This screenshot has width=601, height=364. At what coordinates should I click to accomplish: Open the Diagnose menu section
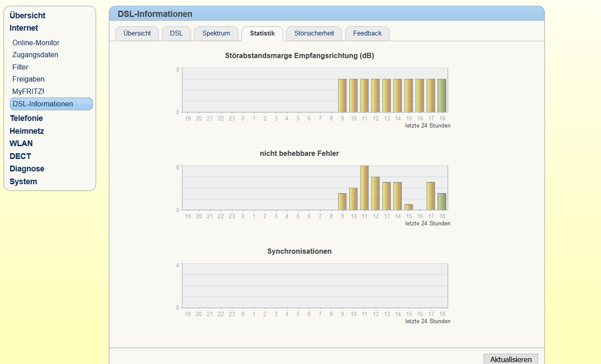coord(26,169)
